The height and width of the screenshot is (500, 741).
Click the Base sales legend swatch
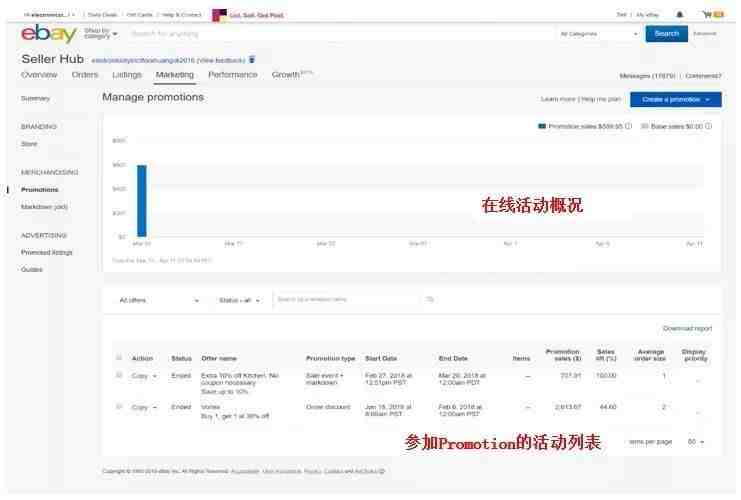tap(645, 126)
